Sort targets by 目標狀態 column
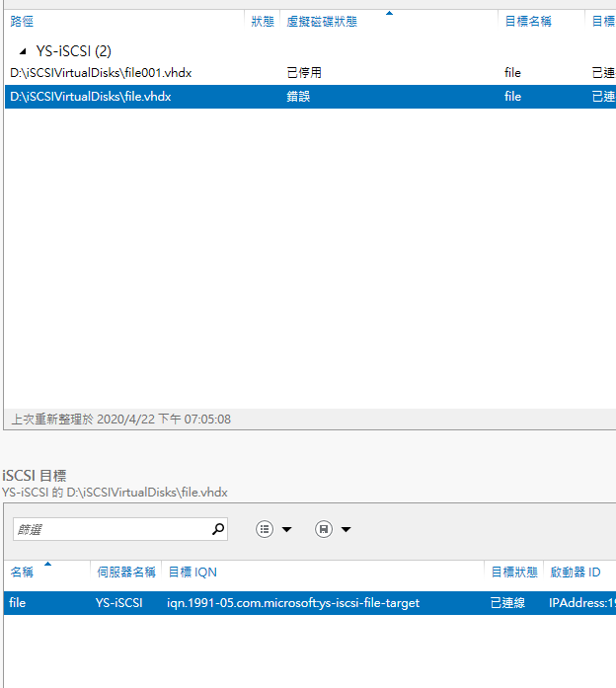Screen dimensions: 616x688 pyautogui.click(x=514, y=573)
